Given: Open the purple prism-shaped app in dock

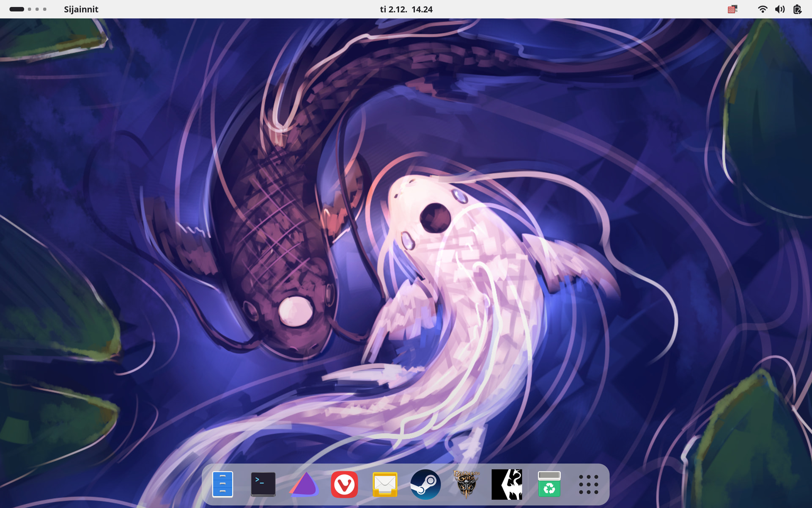Looking at the screenshot, I should (304, 484).
